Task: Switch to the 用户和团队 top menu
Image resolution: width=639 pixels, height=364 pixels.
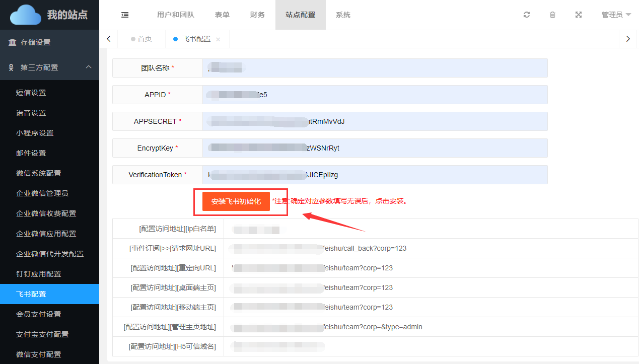Action: tap(175, 15)
